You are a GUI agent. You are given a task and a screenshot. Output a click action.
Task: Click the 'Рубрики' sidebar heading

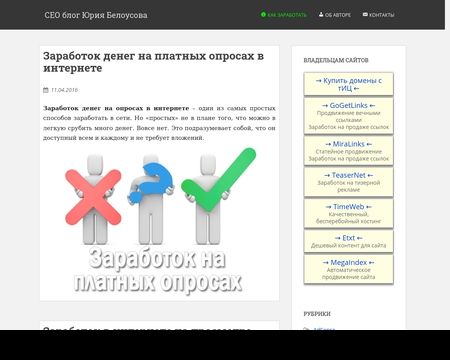coord(317,314)
